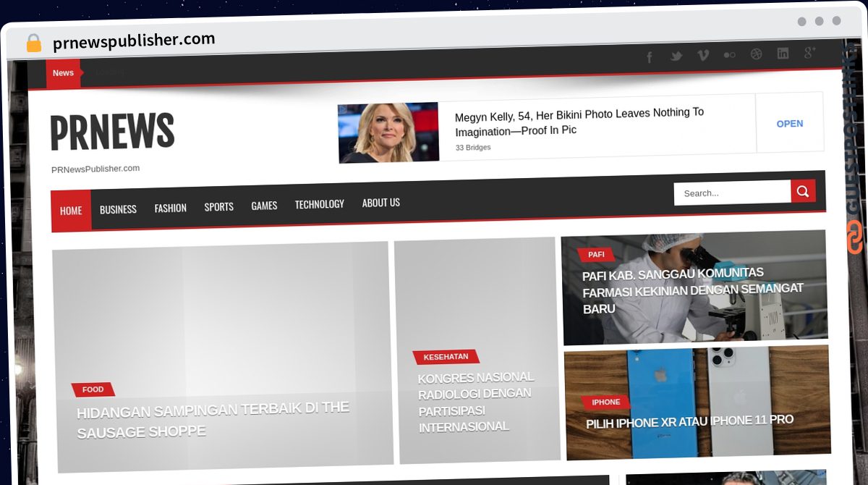Open the Vimeo social icon
The height and width of the screenshot is (485, 868).
coord(702,56)
